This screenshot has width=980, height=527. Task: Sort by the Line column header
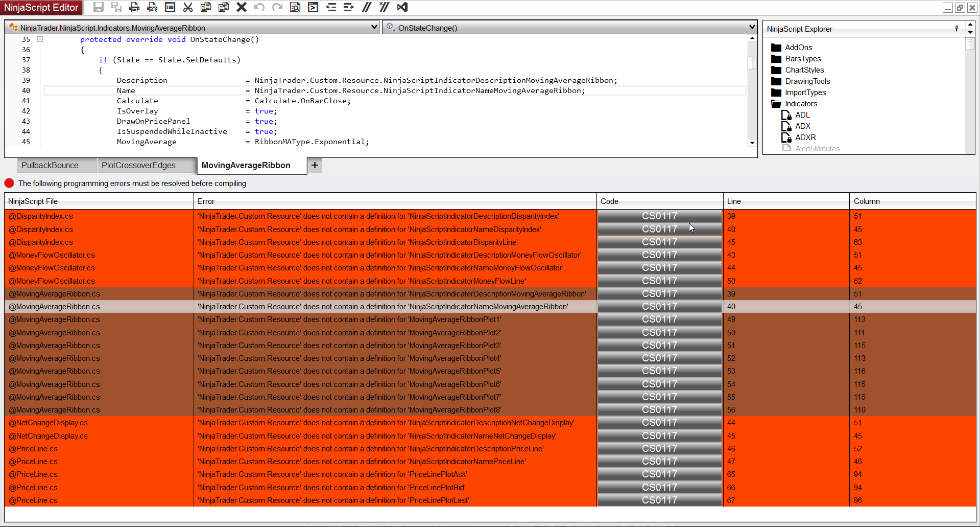pyautogui.click(x=786, y=201)
